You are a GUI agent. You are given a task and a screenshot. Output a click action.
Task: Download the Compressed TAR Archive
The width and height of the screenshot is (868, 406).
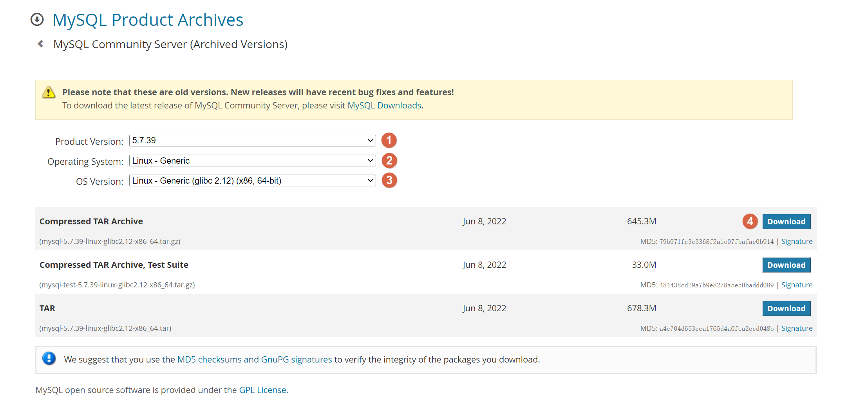(786, 222)
